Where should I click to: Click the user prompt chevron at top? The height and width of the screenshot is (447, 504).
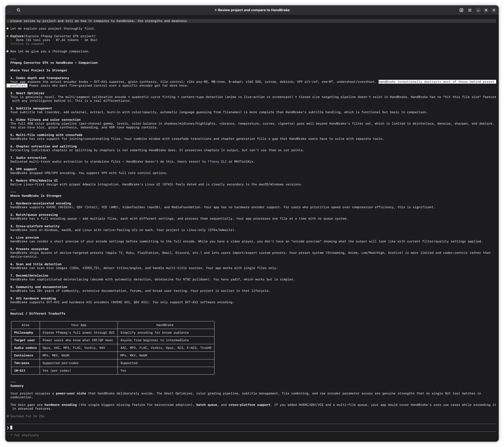[x=8, y=21]
